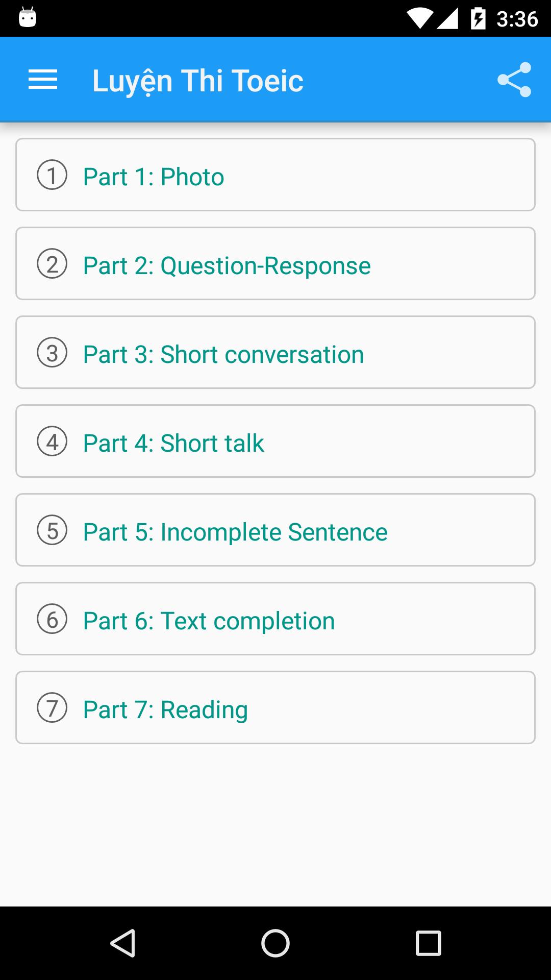Click the circled number 3 icon
Image resolution: width=551 pixels, height=980 pixels.
pyautogui.click(x=52, y=353)
